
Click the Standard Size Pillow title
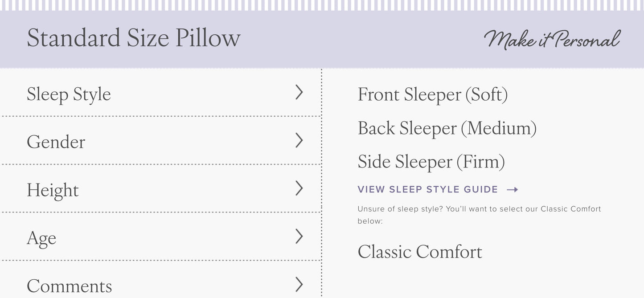(134, 38)
